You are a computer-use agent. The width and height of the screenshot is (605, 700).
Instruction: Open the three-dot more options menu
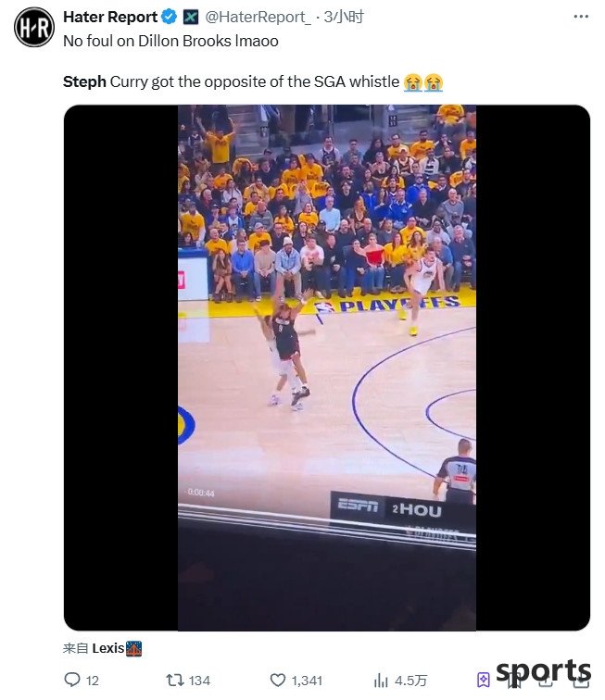tap(580, 17)
